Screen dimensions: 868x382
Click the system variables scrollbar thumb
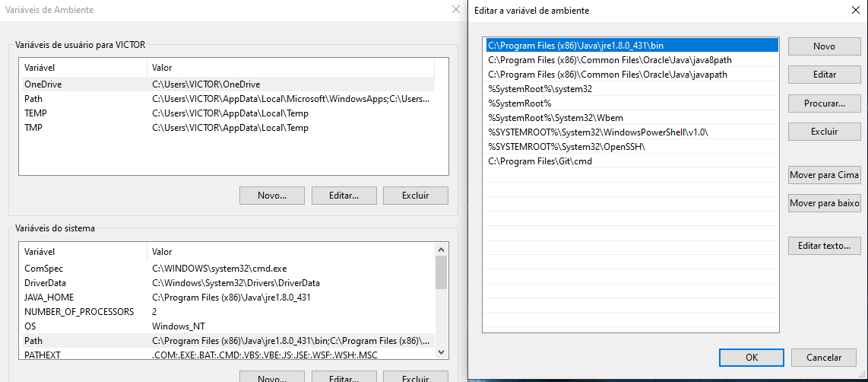pyautogui.click(x=441, y=272)
